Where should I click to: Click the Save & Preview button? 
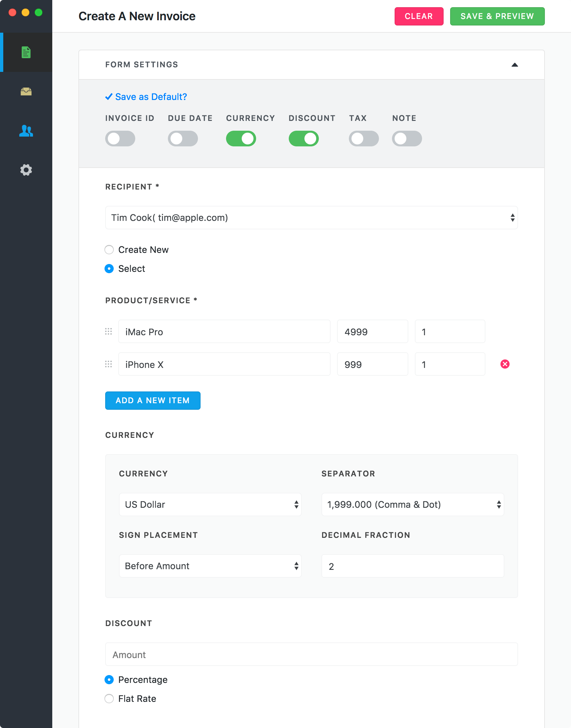pos(497,16)
